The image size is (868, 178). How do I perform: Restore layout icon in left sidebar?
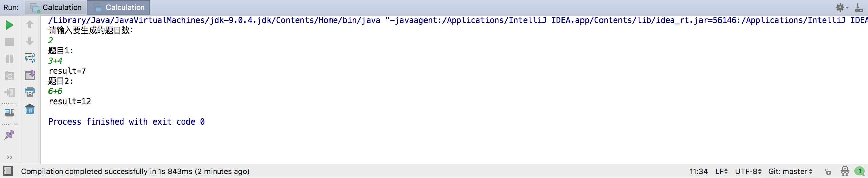(x=9, y=114)
